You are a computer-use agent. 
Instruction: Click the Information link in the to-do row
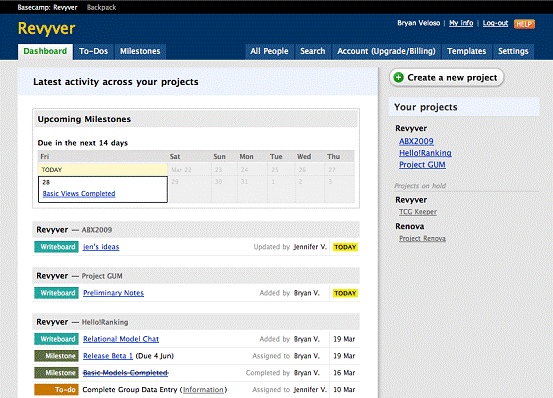click(203, 390)
